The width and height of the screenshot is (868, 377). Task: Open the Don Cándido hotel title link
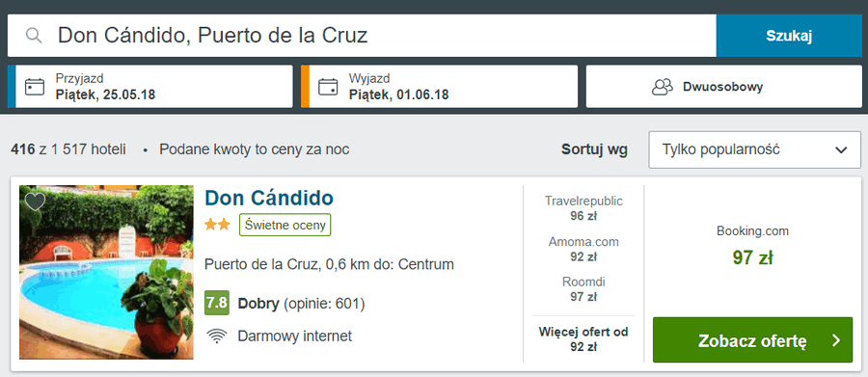click(x=269, y=198)
